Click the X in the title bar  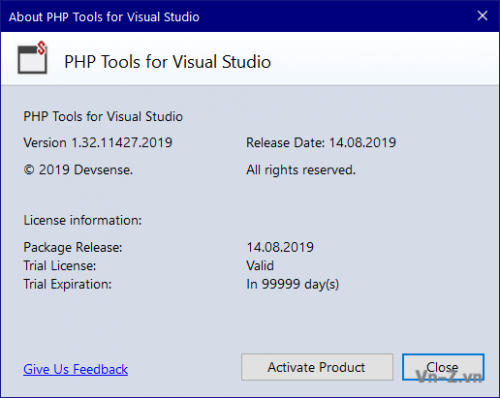click(x=482, y=16)
